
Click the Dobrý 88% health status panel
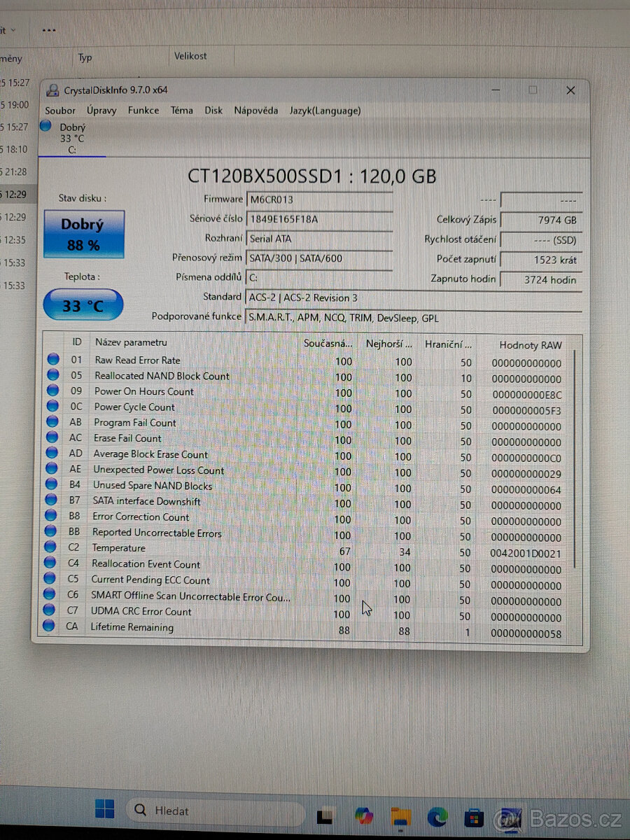83,235
